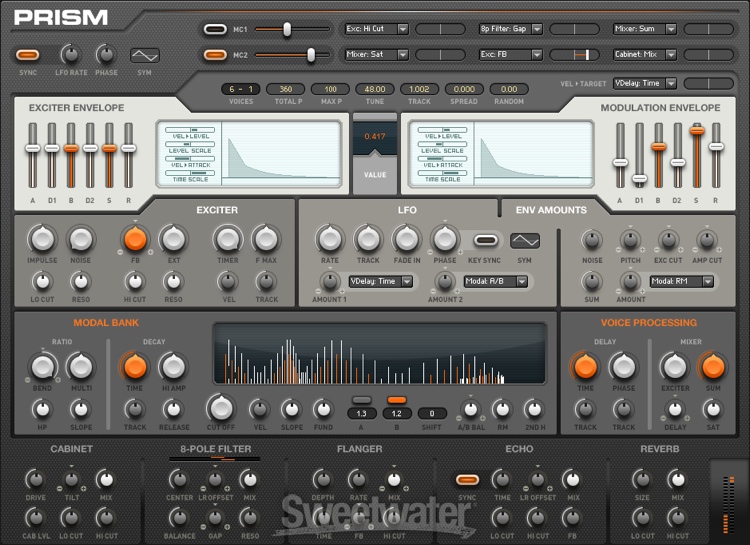The height and width of the screenshot is (545, 750).
Task: Click the SHIFT value field
Action: (432, 413)
